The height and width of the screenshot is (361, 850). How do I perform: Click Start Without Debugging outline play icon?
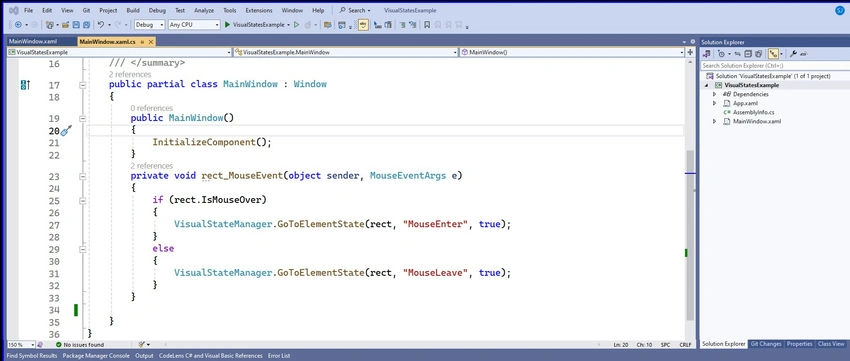(x=297, y=24)
